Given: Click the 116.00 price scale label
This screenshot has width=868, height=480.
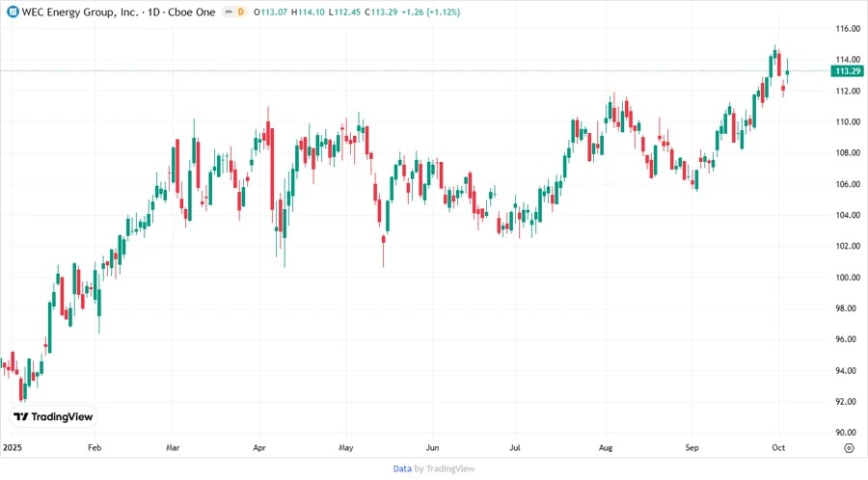Looking at the screenshot, I should tap(847, 29).
